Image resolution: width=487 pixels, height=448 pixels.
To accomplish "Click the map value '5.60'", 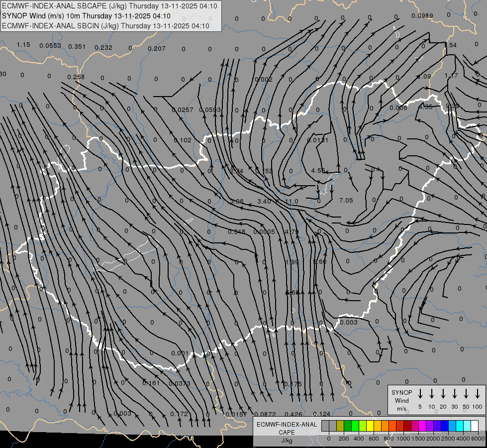I will point(320,262).
